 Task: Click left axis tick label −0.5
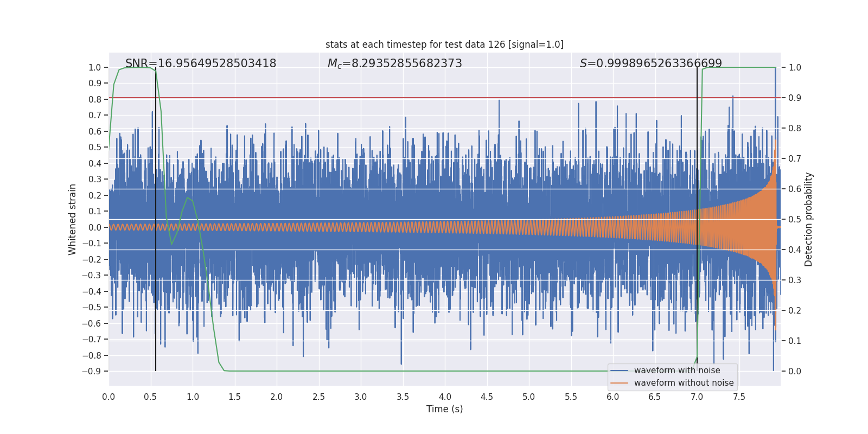pyautogui.click(x=92, y=307)
